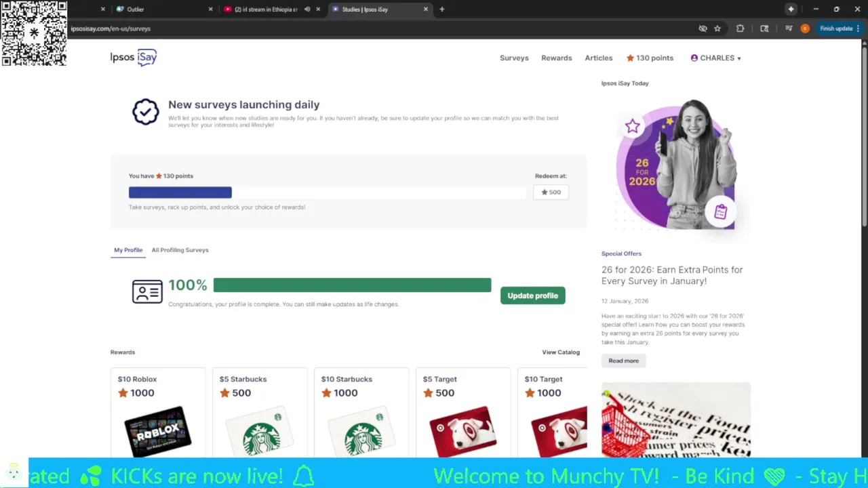Click the Gemini sparkle icon in title bar
Viewport: 868px width, 488px height.
[x=791, y=9]
